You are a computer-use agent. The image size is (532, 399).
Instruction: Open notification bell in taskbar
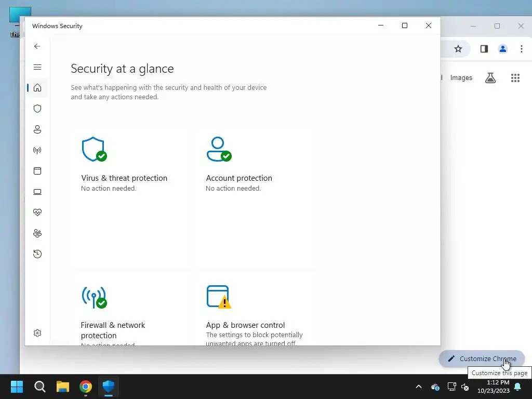518,387
